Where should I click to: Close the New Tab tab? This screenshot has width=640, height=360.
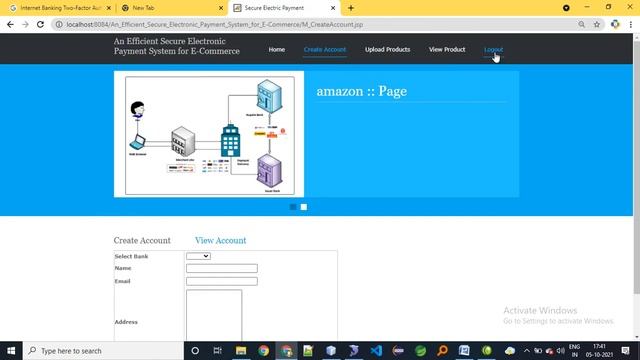click(221, 8)
